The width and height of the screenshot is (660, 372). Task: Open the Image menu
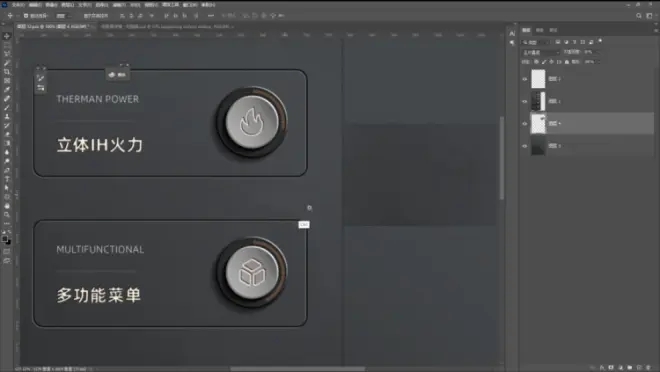pyautogui.click(x=51, y=5)
